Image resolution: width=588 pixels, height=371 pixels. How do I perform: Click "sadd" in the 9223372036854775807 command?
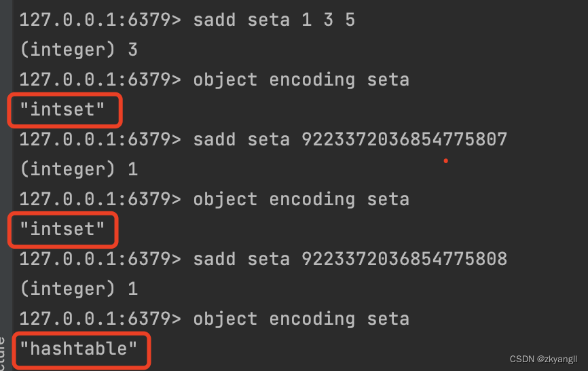[215, 139]
